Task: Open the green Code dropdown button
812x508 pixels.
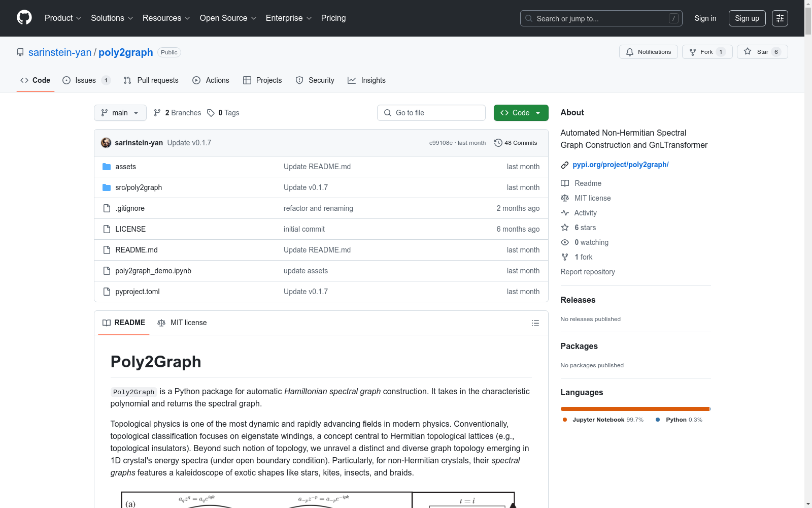Action: point(521,113)
